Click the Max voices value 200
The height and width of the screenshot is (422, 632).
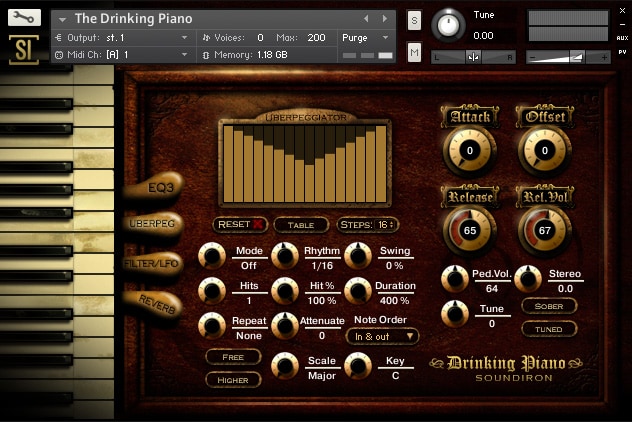click(316, 38)
